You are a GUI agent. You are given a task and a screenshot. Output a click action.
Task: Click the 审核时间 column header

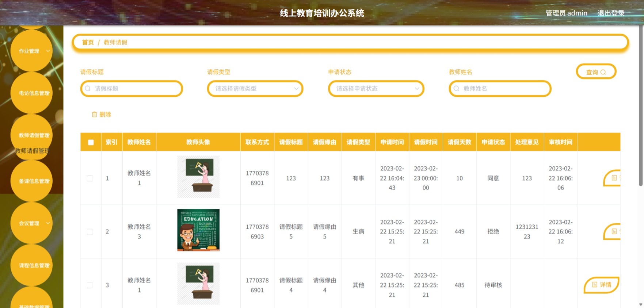[561, 142]
